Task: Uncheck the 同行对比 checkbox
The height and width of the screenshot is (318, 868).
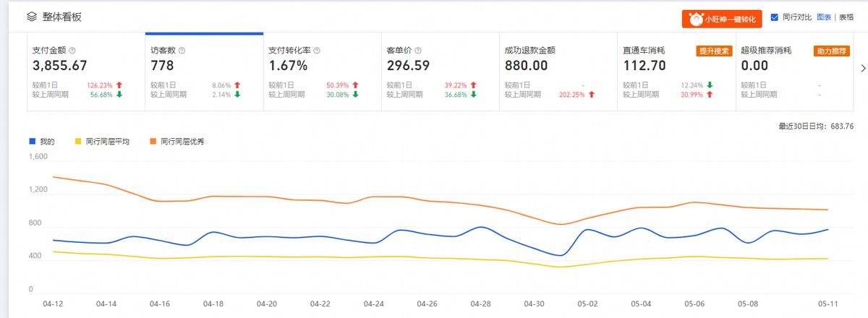Action: pos(774,17)
